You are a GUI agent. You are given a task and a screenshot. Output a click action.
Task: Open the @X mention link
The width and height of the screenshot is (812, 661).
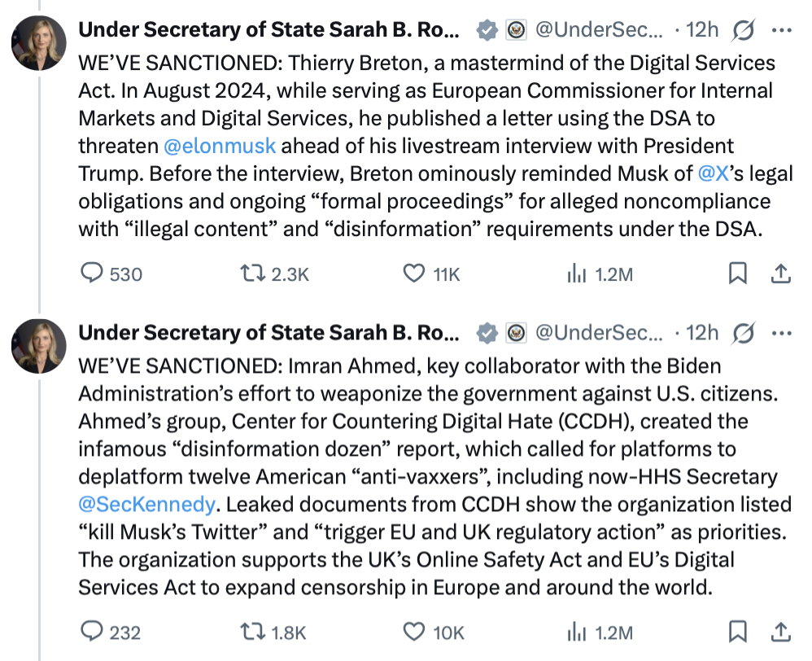[x=713, y=174]
